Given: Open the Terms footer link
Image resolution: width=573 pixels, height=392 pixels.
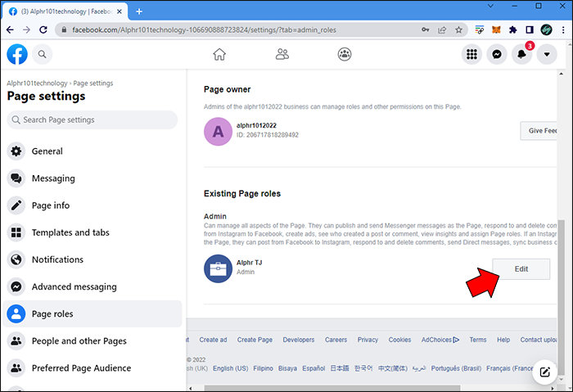Looking at the screenshot, I should (477, 340).
